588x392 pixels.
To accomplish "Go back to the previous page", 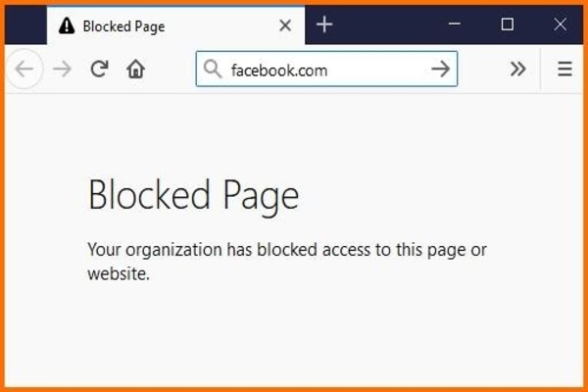I will coord(24,69).
